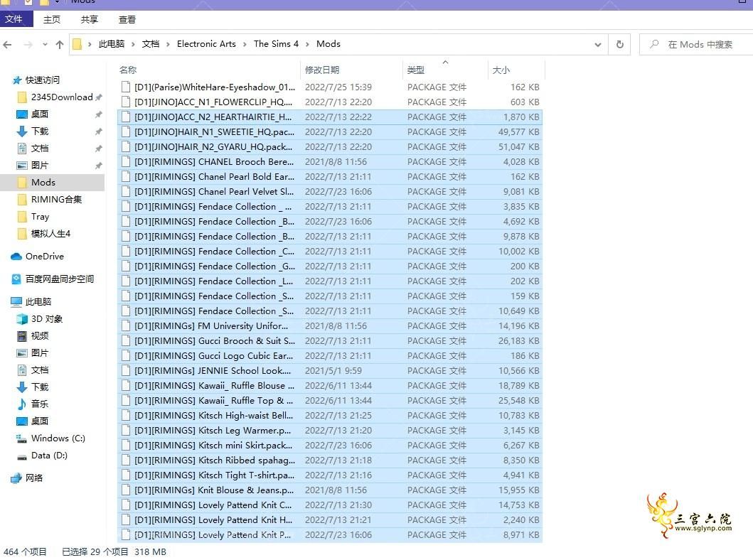This screenshot has height=560, width=753.
Task: Click Electronic Arts in the breadcrumb
Action: click(x=206, y=44)
